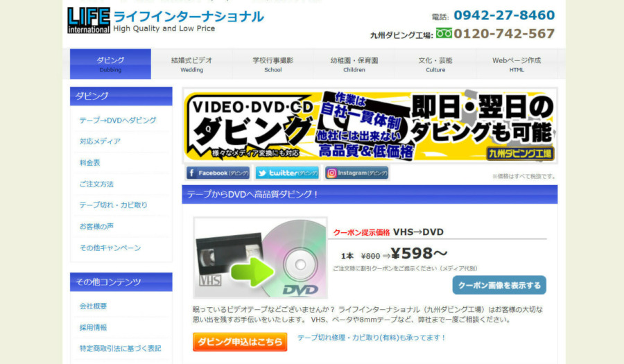Click クーポン提示価格 red label
Image resolution: width=624 pixels, height=364 pixels.
pos(361,232)
